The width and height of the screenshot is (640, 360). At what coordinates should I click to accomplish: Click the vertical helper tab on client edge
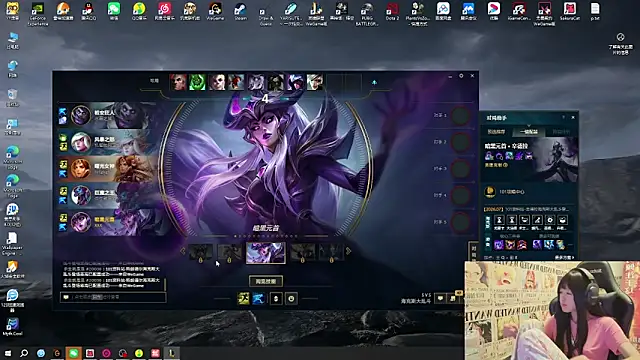[473, 251]
